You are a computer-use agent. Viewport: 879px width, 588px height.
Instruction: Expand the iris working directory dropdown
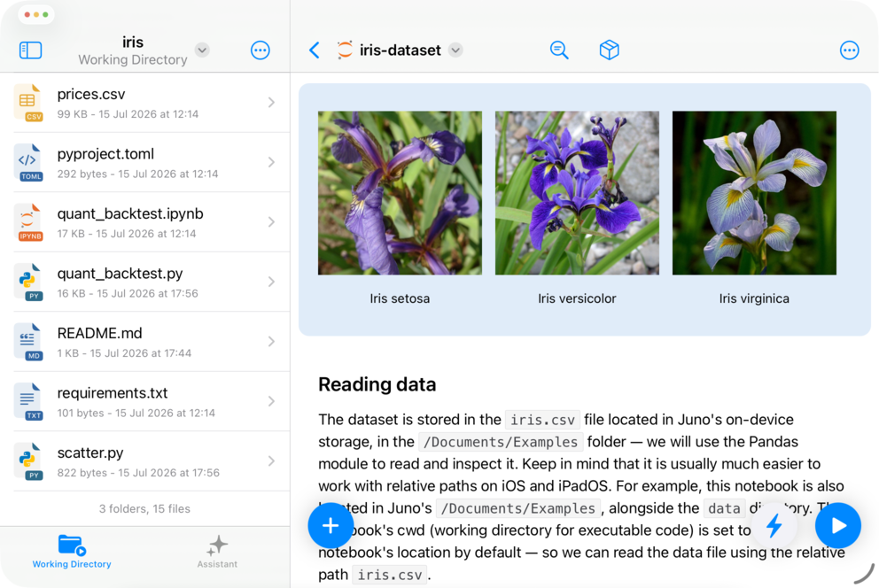click(202, 50)
